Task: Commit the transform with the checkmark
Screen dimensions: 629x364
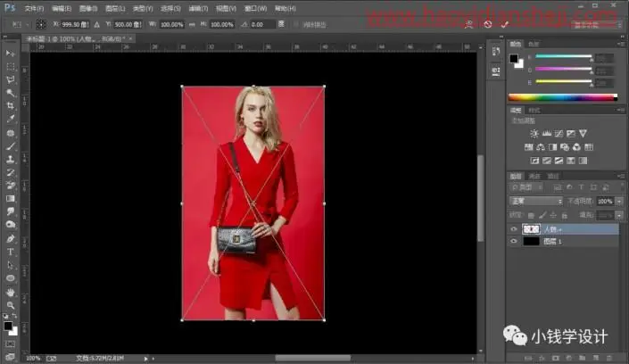Action: (505, 25)
